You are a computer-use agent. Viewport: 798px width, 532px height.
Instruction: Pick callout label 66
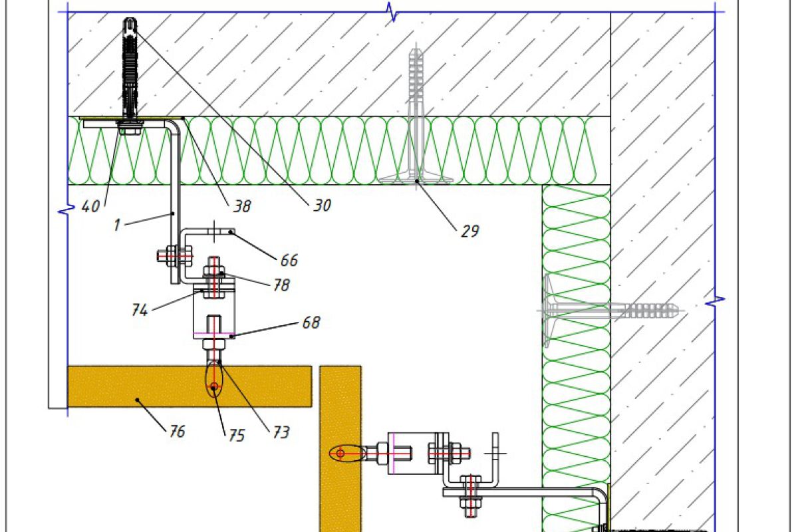[289, 260]
